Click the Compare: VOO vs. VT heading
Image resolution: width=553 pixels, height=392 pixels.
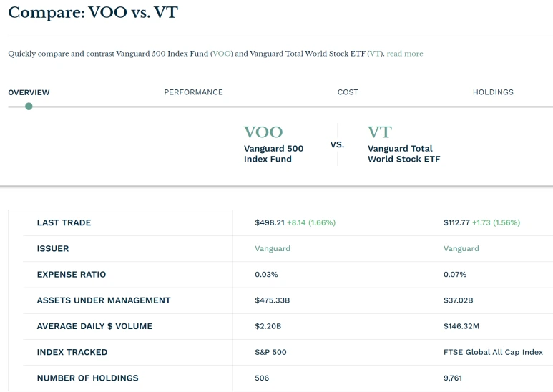coord(93,13)
